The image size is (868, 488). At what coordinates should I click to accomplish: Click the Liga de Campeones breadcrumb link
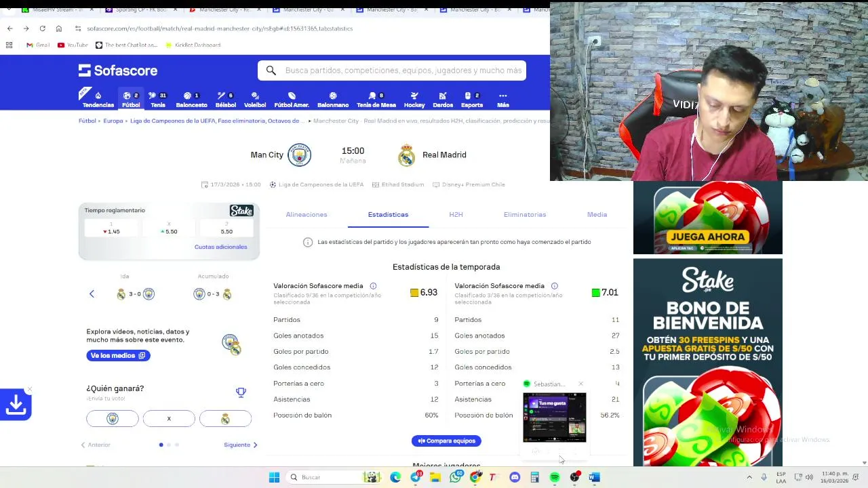pyautogui.click(x=217, y=121)
